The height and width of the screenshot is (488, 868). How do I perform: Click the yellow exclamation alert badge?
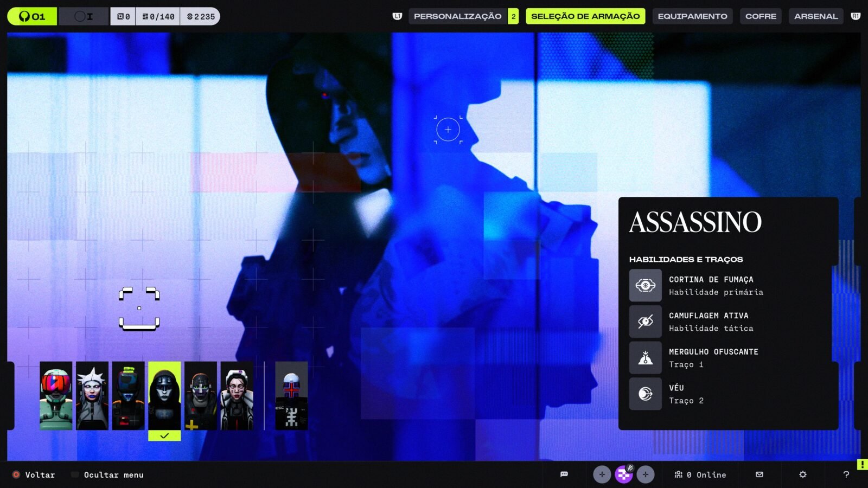coord(862,465)
